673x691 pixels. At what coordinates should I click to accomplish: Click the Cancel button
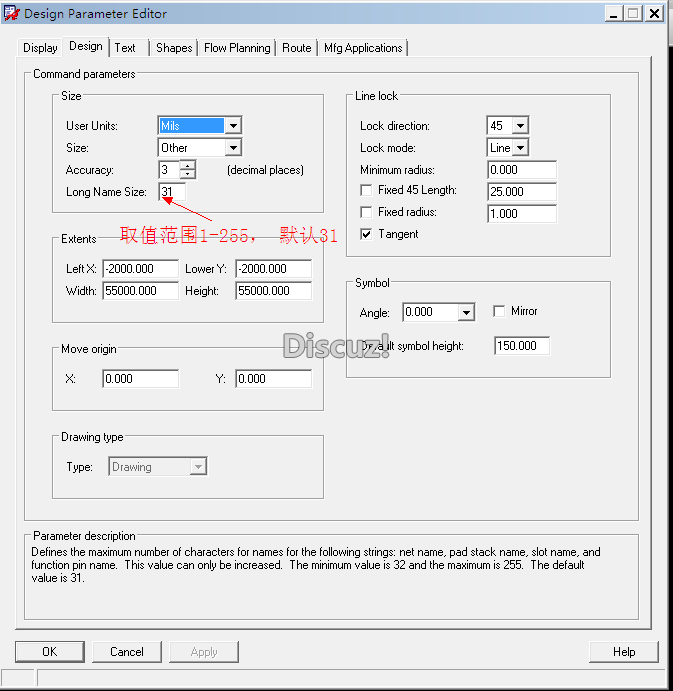click(127, 651)
